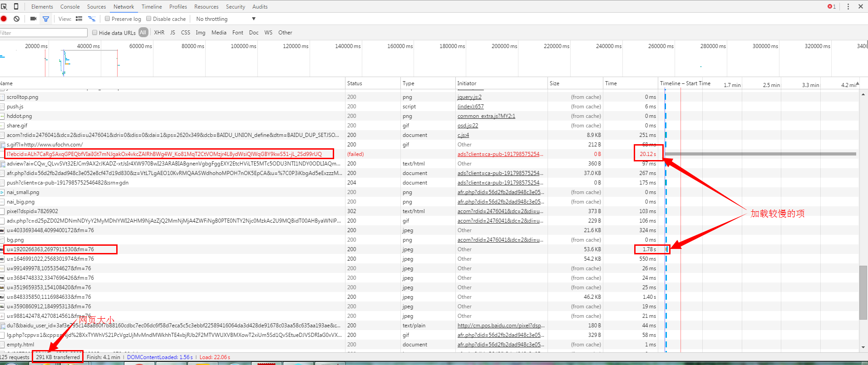Select the All filter type
This screenshot has height=365, width=868.
[x=143, y=32]
